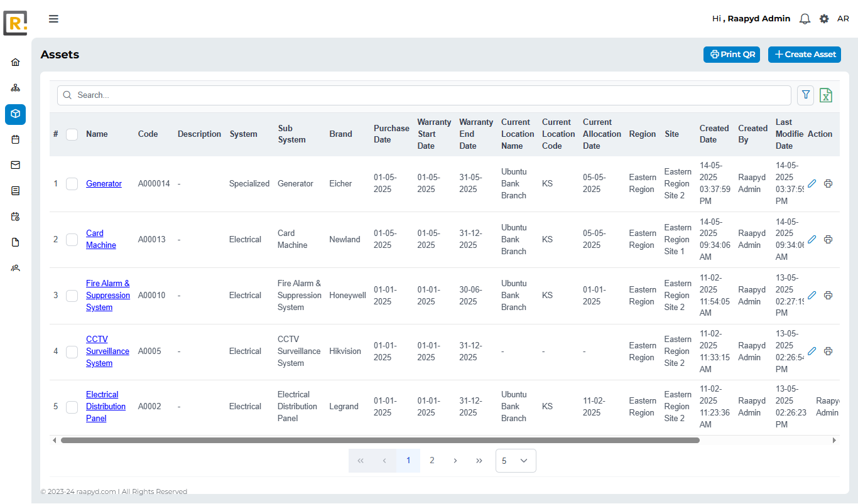
Task: Open notifications via the bell icon
Action: tap(805, 18)
